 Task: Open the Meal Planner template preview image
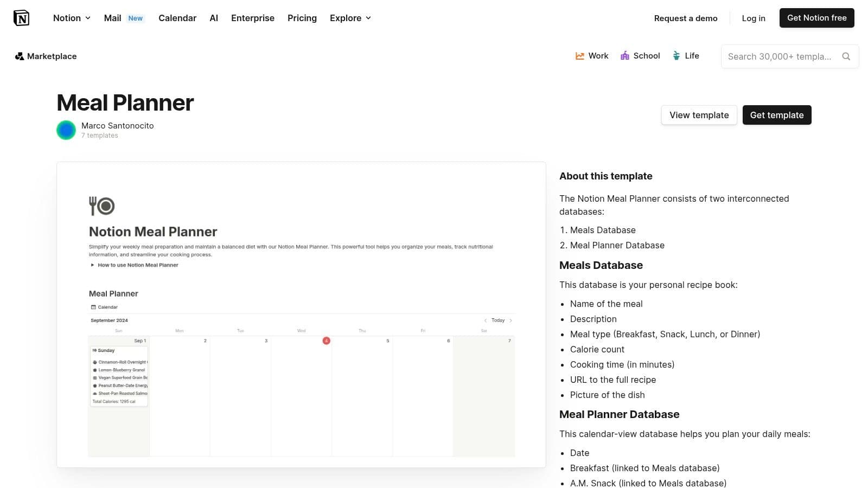click(301, 314)
